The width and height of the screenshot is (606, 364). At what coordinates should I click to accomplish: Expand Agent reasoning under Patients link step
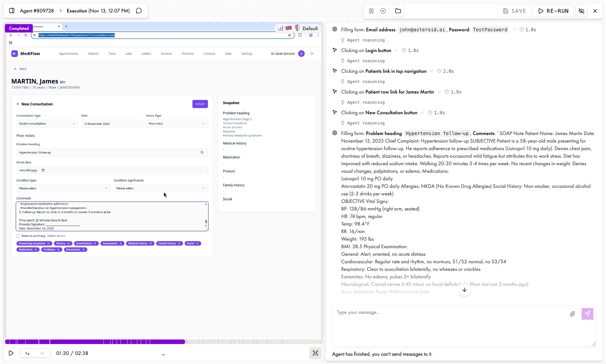pyautogui.click(x=362, y=81)
